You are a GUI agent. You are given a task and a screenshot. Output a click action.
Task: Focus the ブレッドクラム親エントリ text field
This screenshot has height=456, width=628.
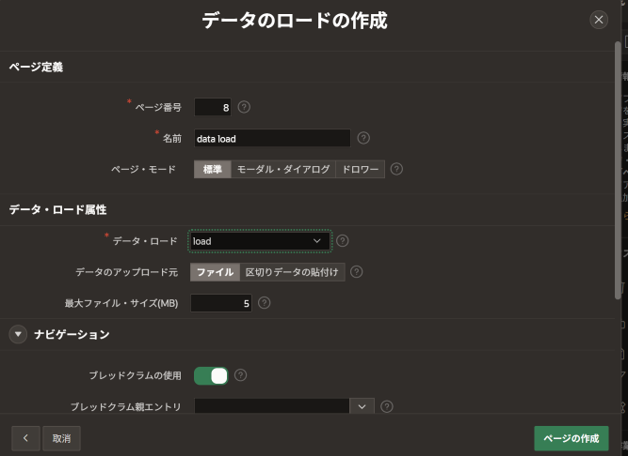pyautogui.click(x=272, y=406)
